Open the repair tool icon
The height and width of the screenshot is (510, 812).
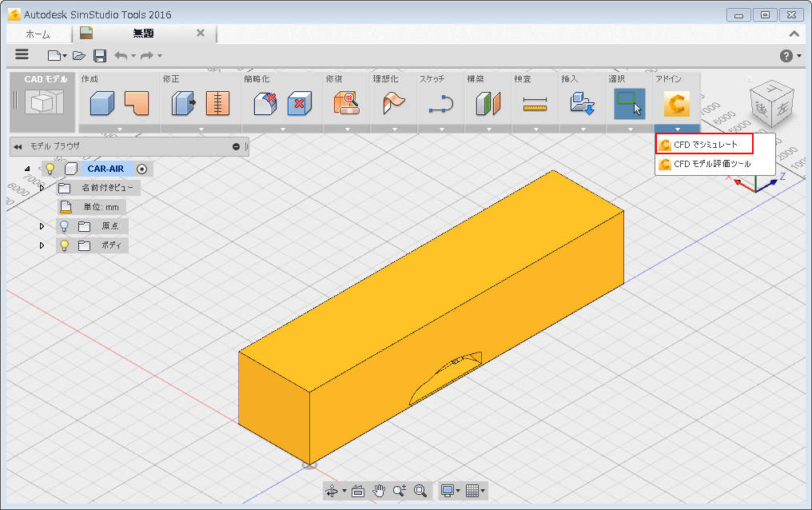[347, 103]
